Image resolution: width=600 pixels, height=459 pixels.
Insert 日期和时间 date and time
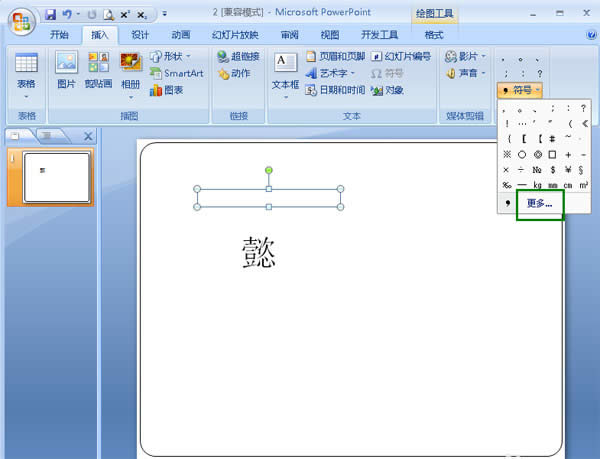[x=335, y=90]
